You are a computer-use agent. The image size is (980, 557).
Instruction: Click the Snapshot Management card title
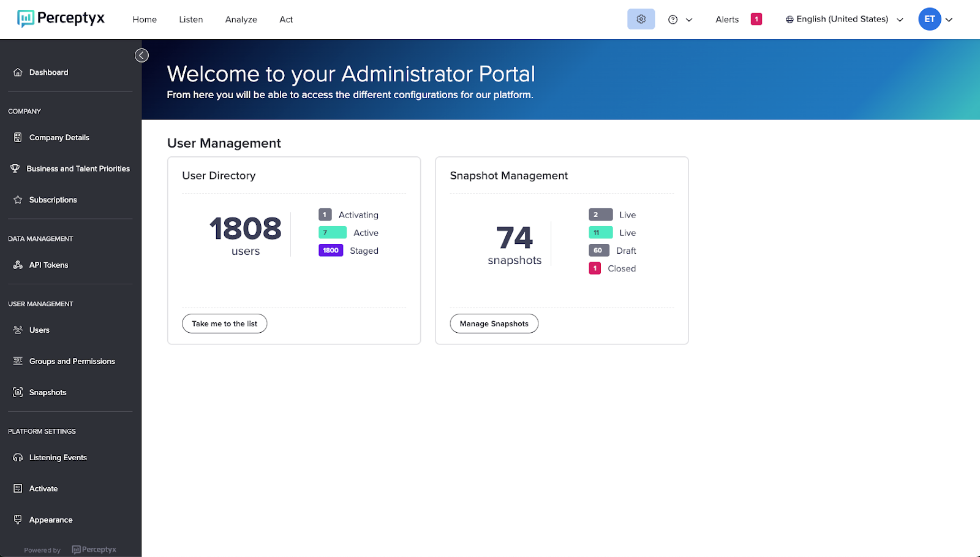click(509, 176)
